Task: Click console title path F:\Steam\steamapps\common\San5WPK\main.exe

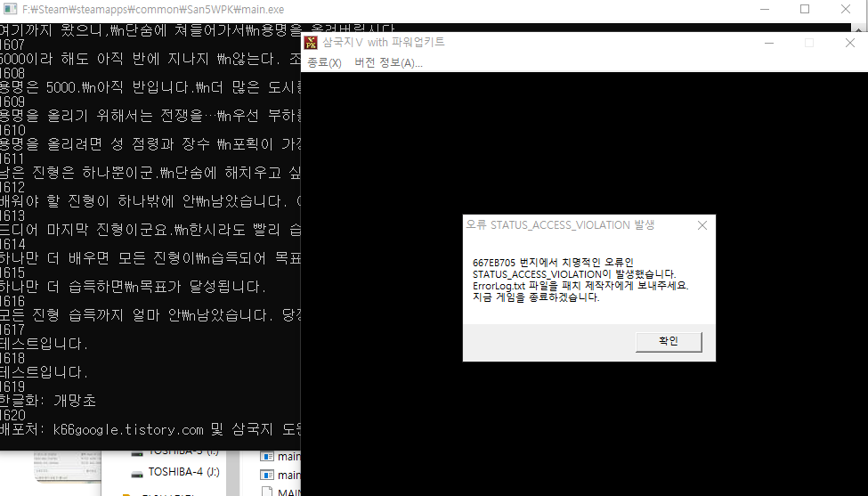Action: [153, 10]
